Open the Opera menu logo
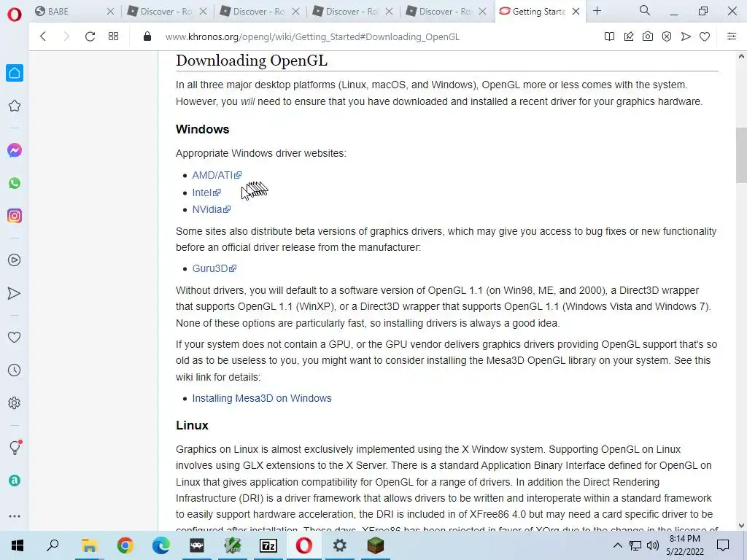 (x=15, y=15)
